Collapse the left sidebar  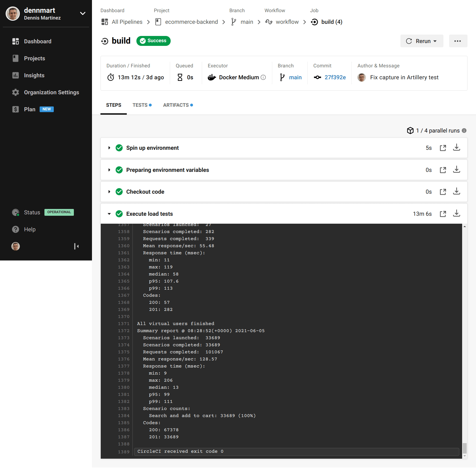pyautogui.click(x=76, y=246)
